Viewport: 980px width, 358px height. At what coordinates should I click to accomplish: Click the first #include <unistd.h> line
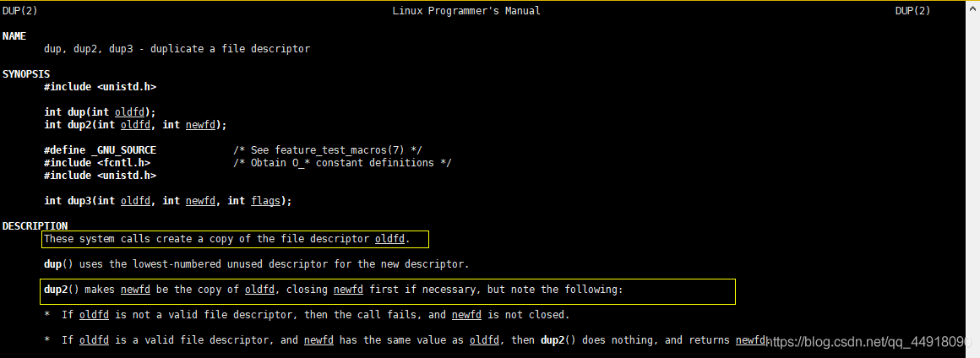pos(100,87)
